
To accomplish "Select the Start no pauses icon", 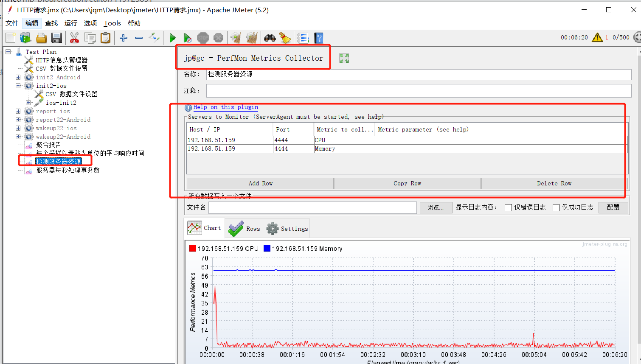I will [188, 38].
